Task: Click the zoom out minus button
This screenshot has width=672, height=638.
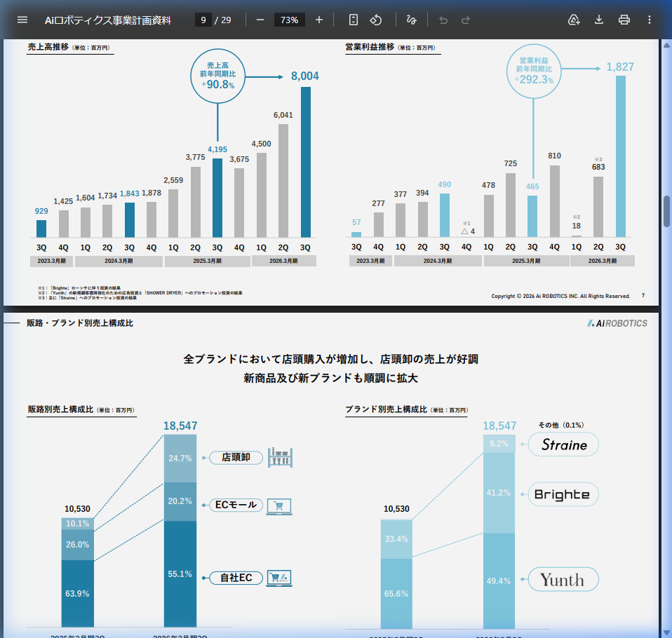Action: coord(260,20)
